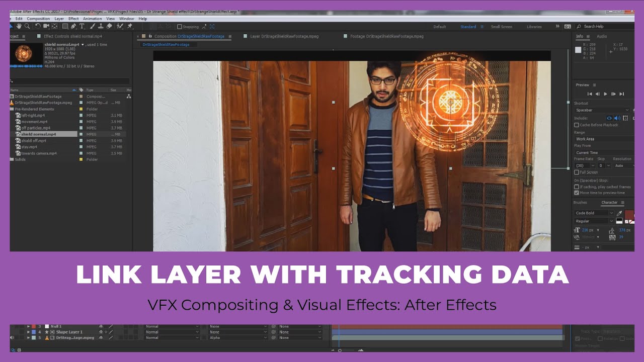
Task: Open the Character panel menu icon
Action: [622, 203]
